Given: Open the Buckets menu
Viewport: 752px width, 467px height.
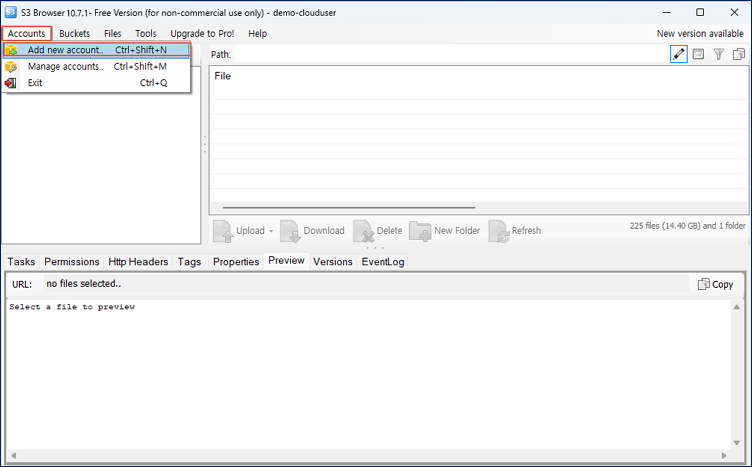Looking at the screenshot, I should pyautogui.click(x=74, y=33).
